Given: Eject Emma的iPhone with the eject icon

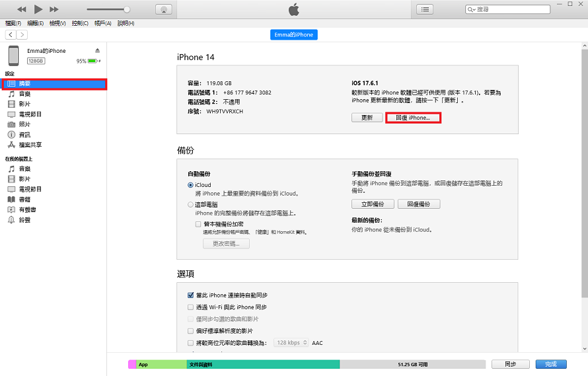Looking at the screenshot, I should pos(98,50).
